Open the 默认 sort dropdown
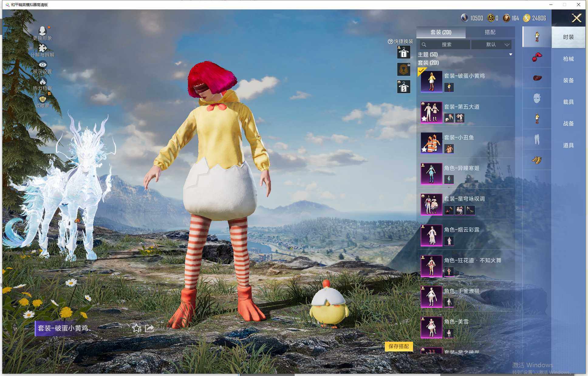The image size is (588, 376). click(x=491, y=45)
